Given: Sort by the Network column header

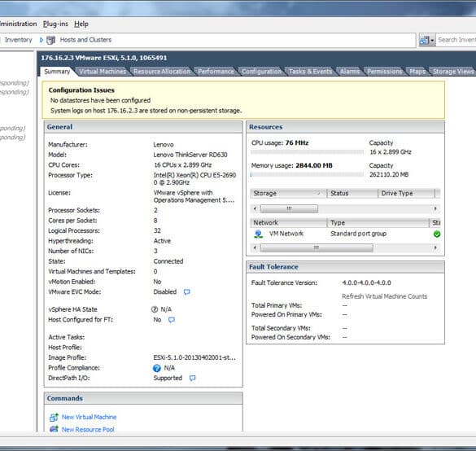Looking at the screenshot, I should [x=288, y=223].
